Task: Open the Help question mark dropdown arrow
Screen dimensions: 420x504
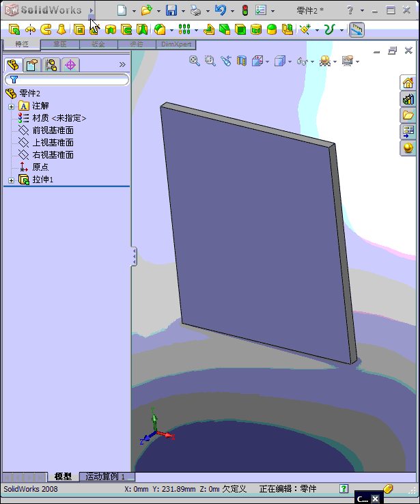Action: (362, 11)
